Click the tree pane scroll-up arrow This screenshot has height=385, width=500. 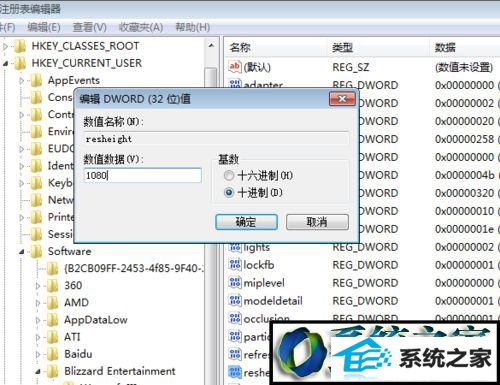click(x=211, y=46)
